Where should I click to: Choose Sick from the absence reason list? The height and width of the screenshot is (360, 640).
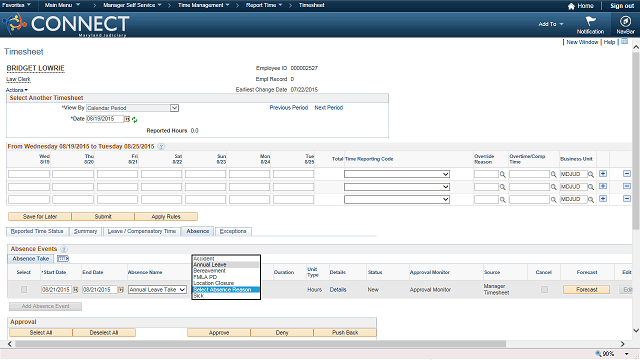click(x=199, y=296)
